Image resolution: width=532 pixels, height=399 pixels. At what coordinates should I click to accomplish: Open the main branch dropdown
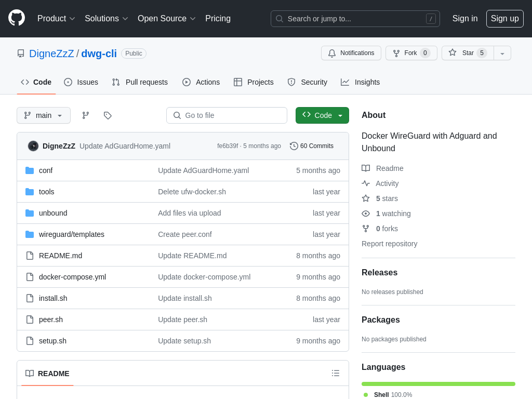point(44,115)
